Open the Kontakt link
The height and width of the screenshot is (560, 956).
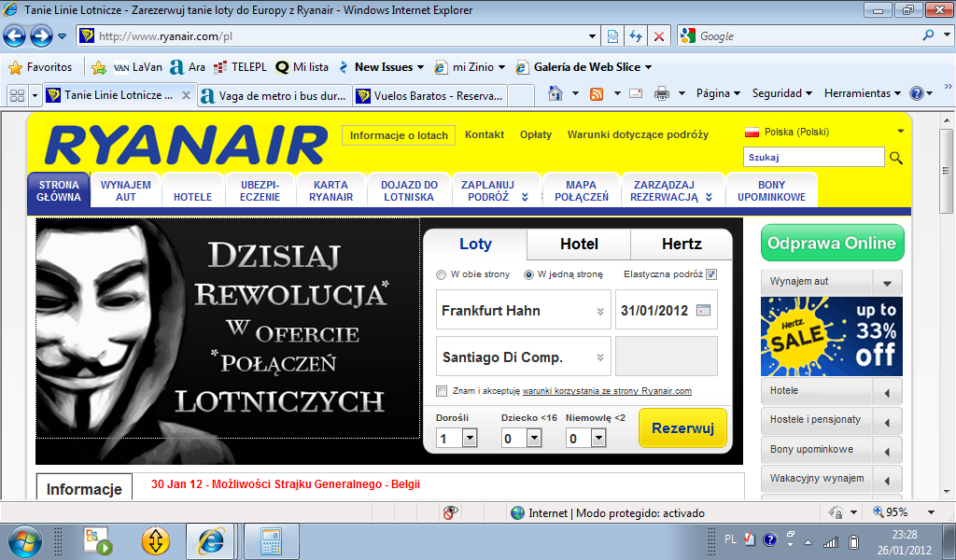485,134
